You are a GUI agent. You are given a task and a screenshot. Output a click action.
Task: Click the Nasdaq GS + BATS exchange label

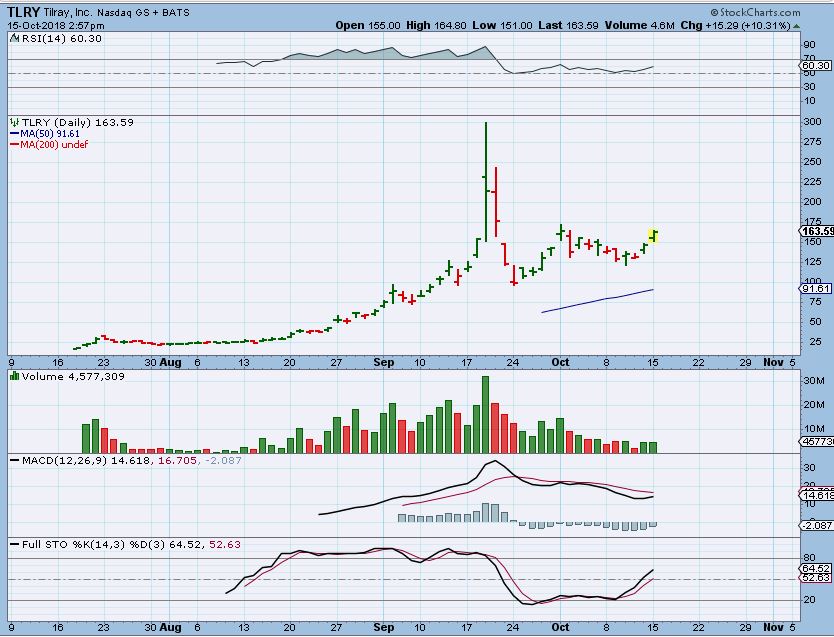point(143,12)
